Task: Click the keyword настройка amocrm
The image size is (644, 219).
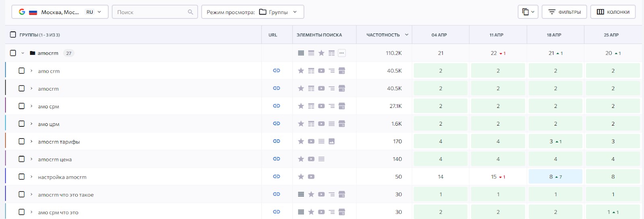Action: click(x=62, y=177)
